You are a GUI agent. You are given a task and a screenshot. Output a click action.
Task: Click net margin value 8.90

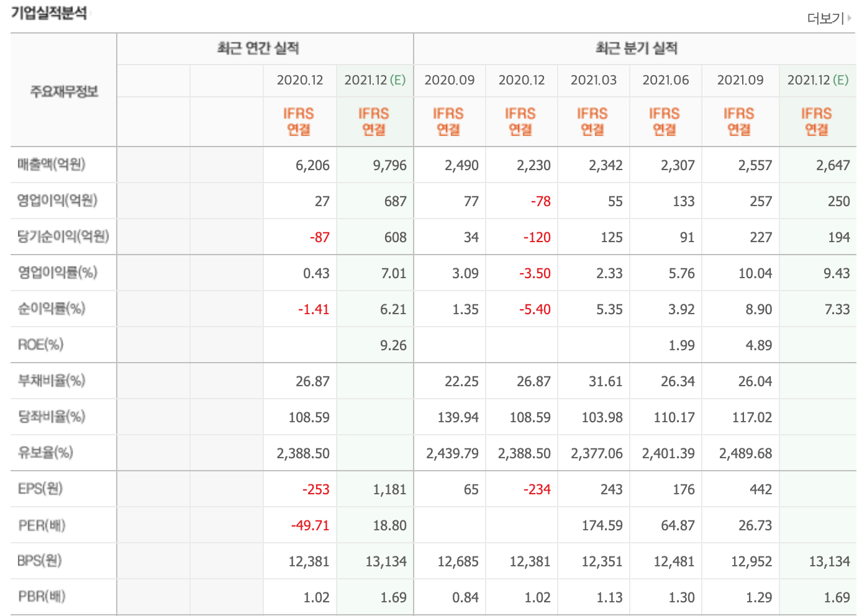pyautogui.click(x=759, y=310)
